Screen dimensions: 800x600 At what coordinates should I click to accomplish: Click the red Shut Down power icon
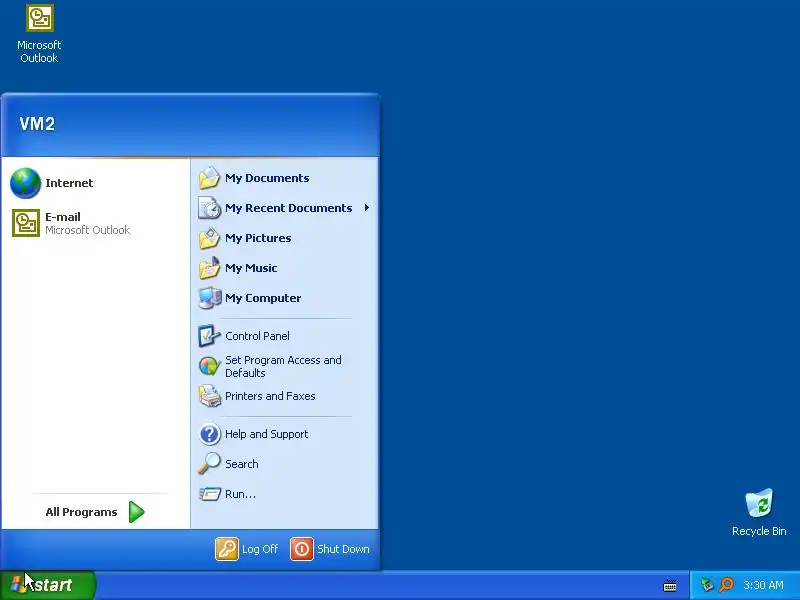point(302,549)
